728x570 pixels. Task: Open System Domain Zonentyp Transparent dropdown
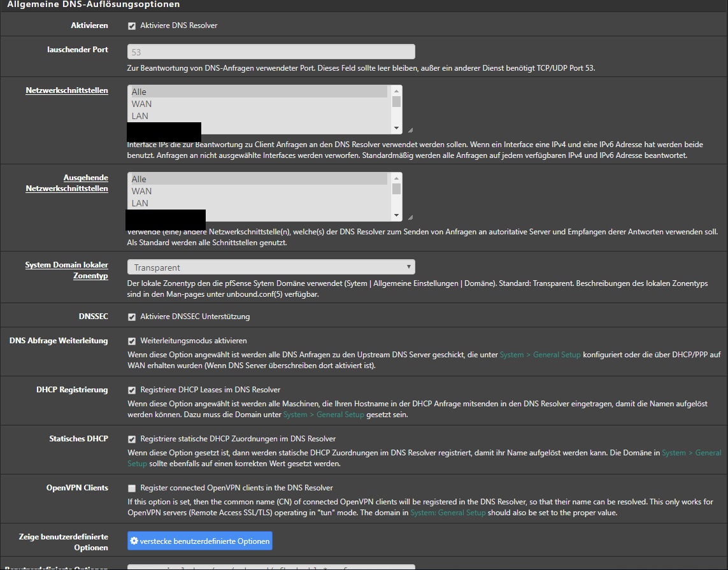click(x=271, y=267)
